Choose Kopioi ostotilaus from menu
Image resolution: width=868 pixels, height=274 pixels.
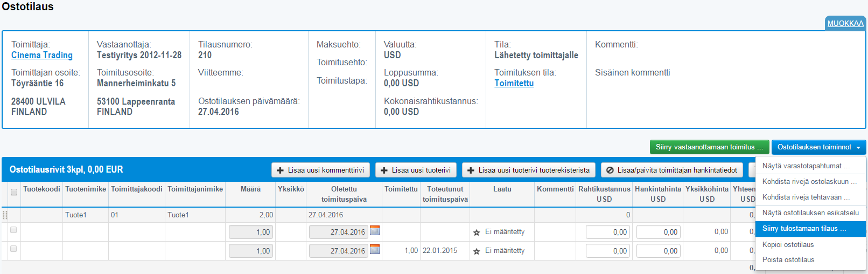(788, 245)
